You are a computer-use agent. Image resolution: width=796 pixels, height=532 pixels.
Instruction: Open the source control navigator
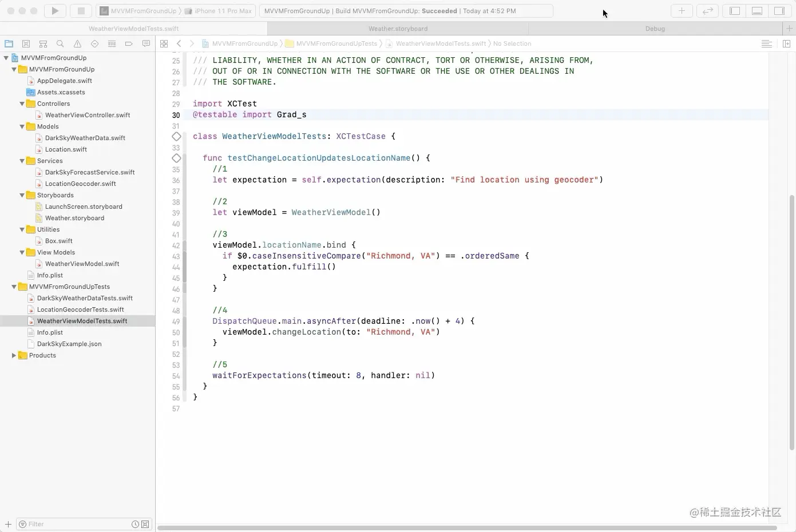coord(26,43)
